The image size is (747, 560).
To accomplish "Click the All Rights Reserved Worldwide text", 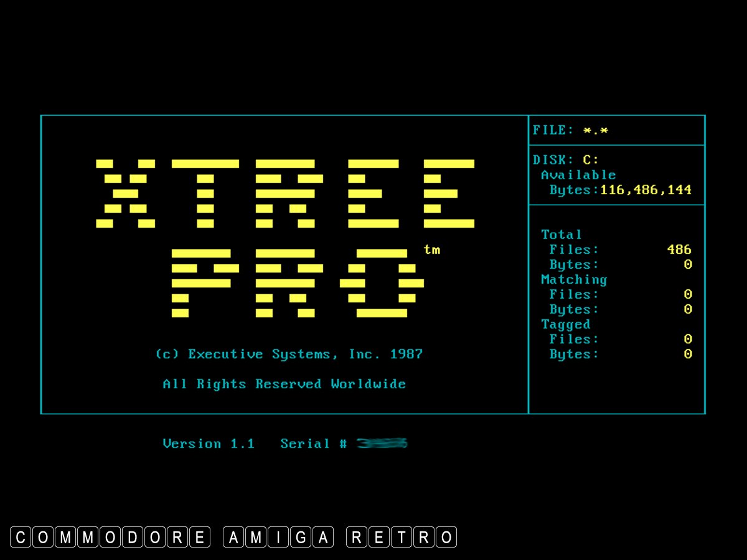I will (x=284, y=384).
